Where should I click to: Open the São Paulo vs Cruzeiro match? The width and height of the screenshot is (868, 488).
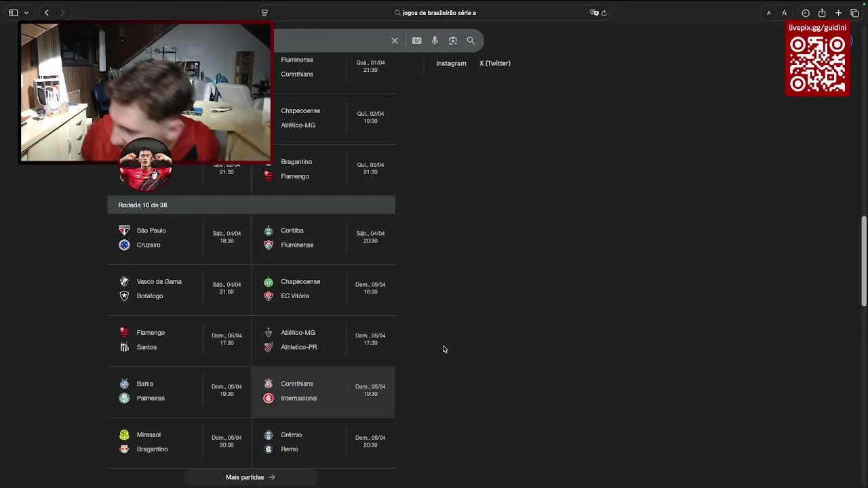180,238
